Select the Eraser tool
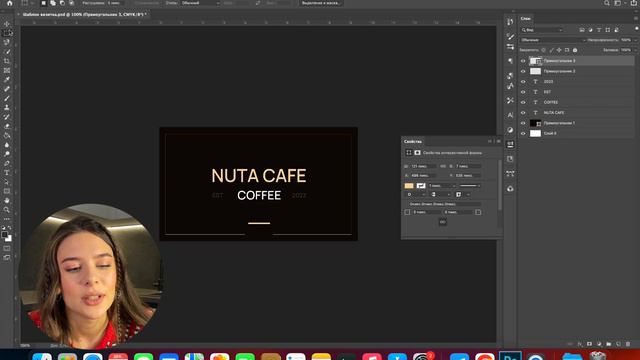The height and width of the screenshot is (360, 640). pyautogui.click(x=7, y=126)
